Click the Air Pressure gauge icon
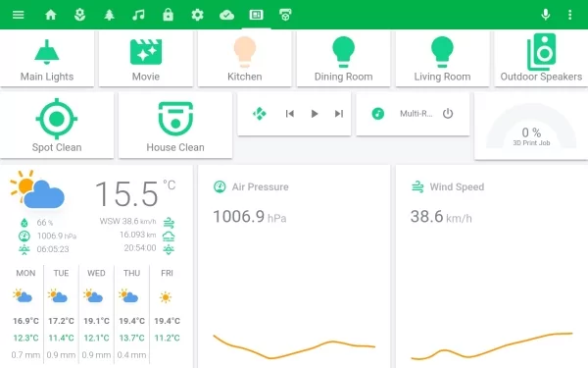Screen dimensions: 588x368 (220, 186)
